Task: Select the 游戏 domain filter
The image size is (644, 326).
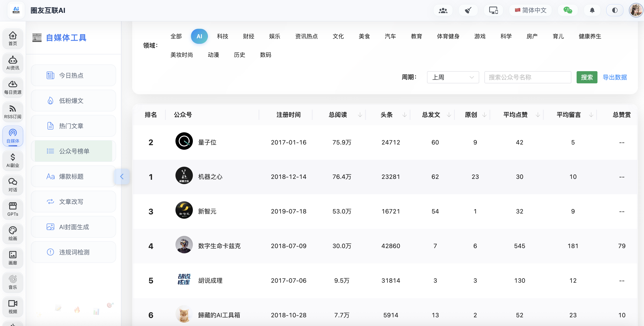Action: click(x=480, y=36)
